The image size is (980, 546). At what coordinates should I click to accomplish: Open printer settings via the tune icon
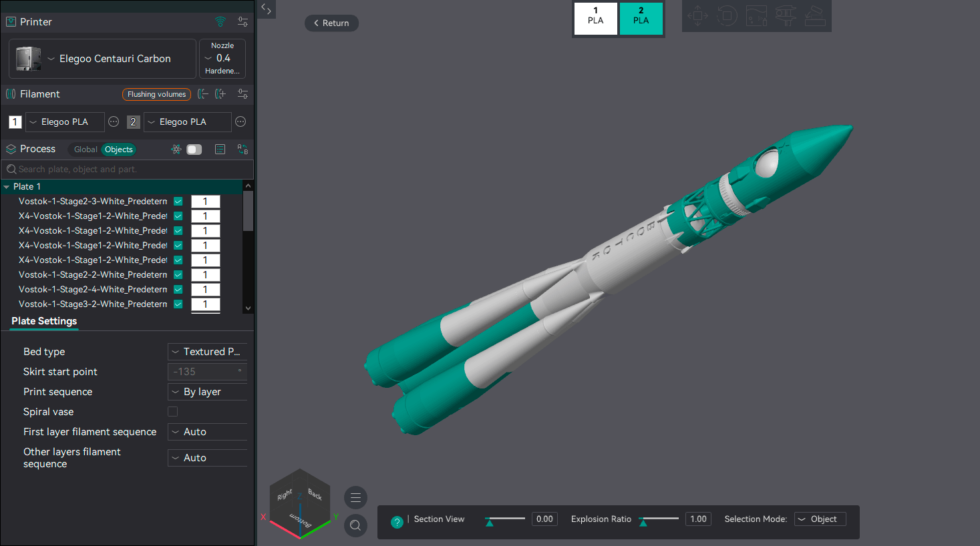(x=242, y=21)
